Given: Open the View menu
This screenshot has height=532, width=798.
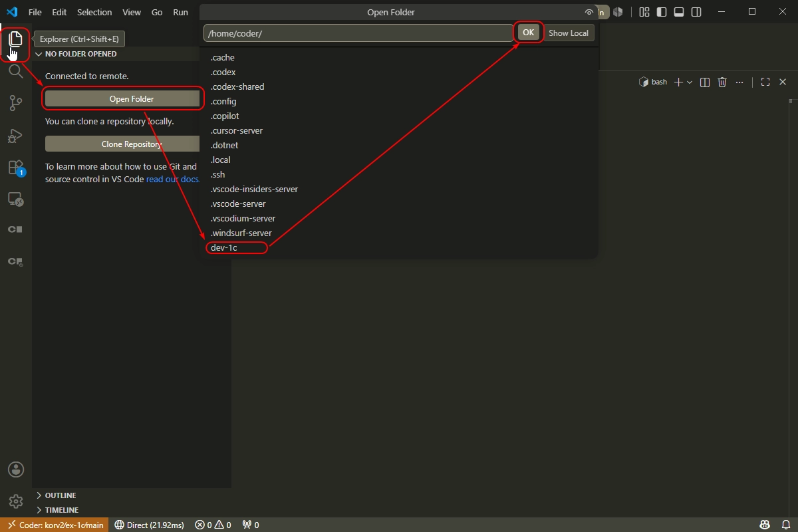Looking at the screenshot, I should pos(132,12).
